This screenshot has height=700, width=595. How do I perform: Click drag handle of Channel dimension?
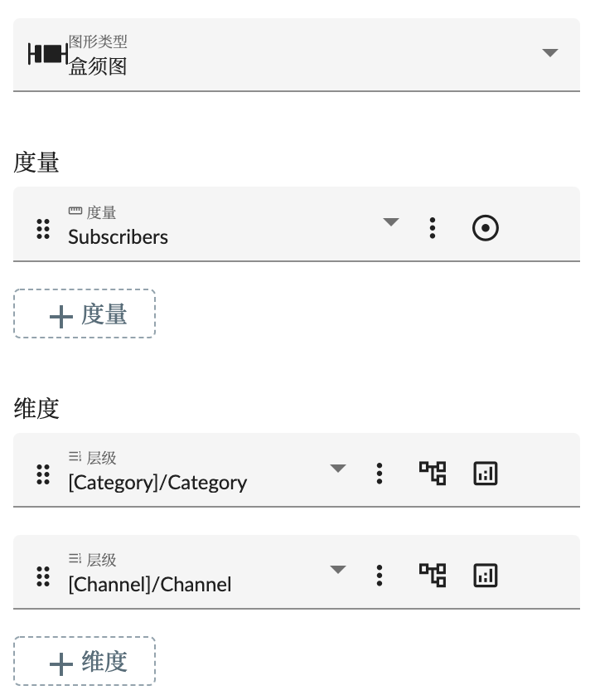coord(43,576)
